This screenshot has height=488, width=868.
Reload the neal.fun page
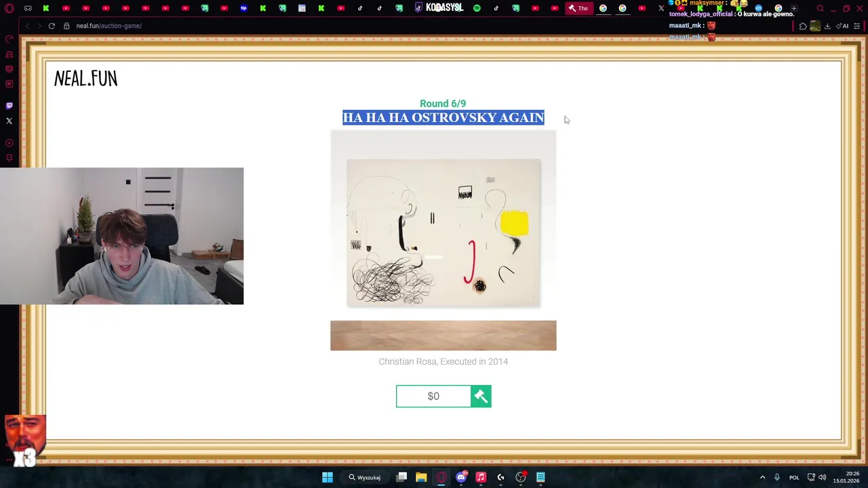(52, 26)
